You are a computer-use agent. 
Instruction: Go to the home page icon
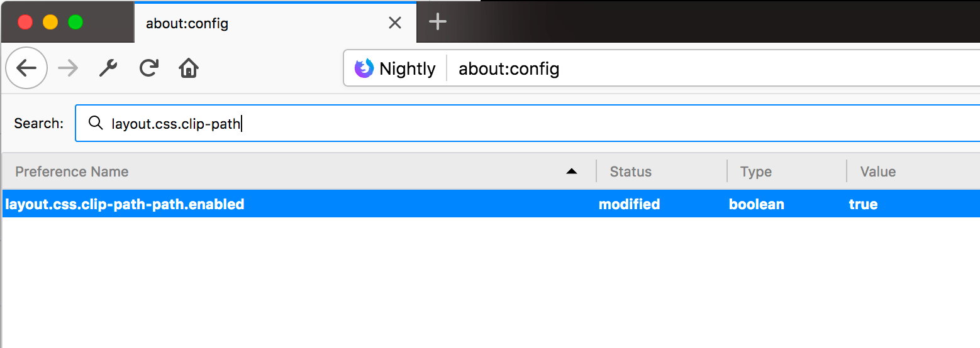click(189, 68)
